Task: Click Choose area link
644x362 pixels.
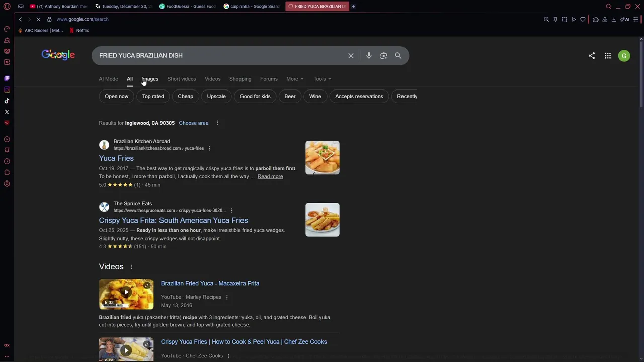Action: (x=193, y=123)
